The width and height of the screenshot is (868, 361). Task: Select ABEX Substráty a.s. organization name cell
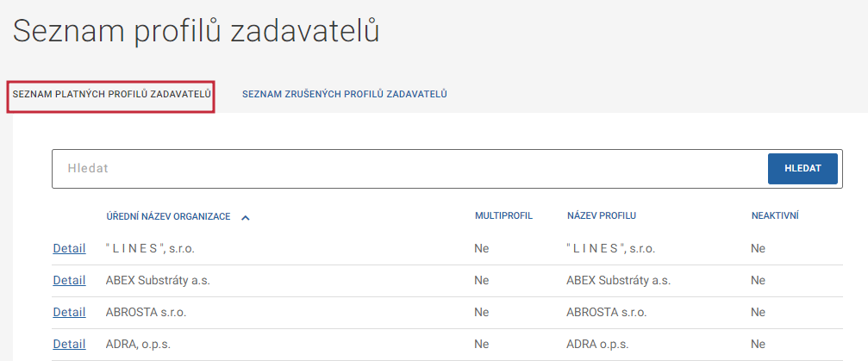point(158,280)
